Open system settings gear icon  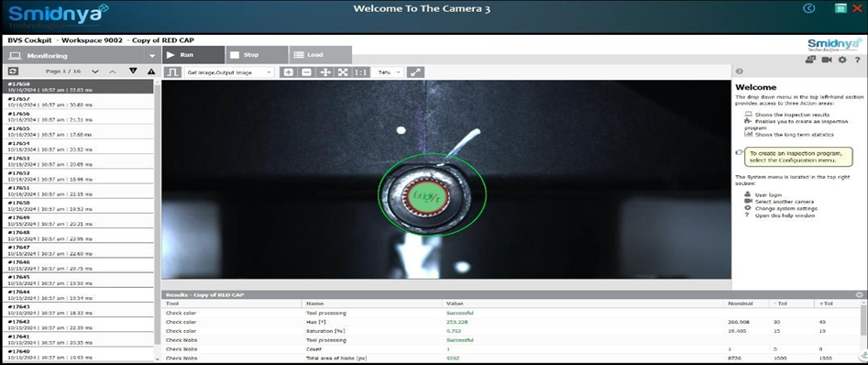pyautogui.click(x=842, y=60)
